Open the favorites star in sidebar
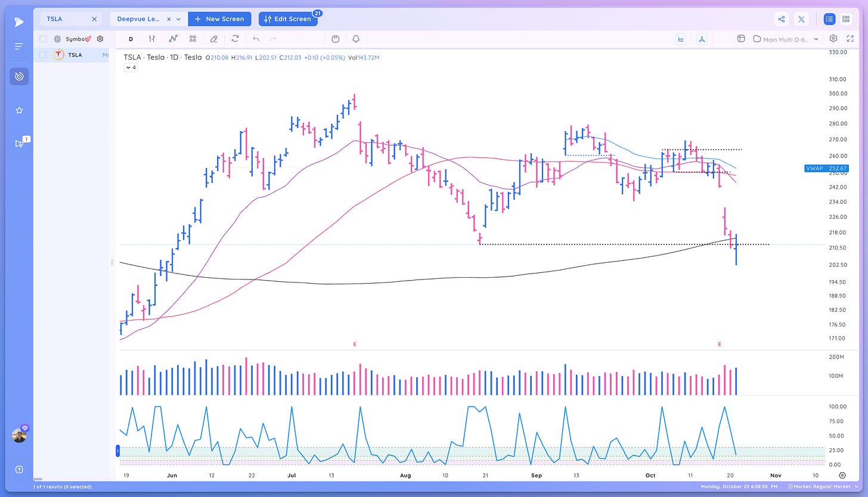The width and height of the screenshot is (868, 497). (19, 110)
